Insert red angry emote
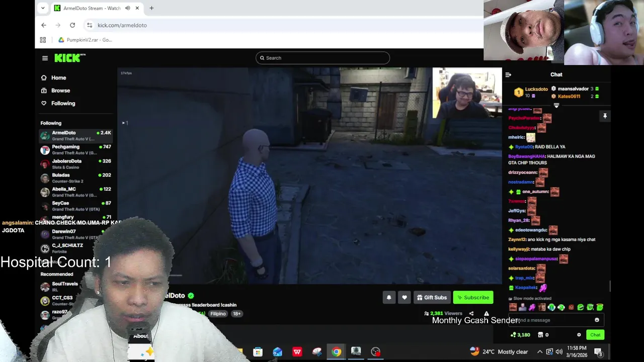644x362 pixels. [x=571, y=307]
